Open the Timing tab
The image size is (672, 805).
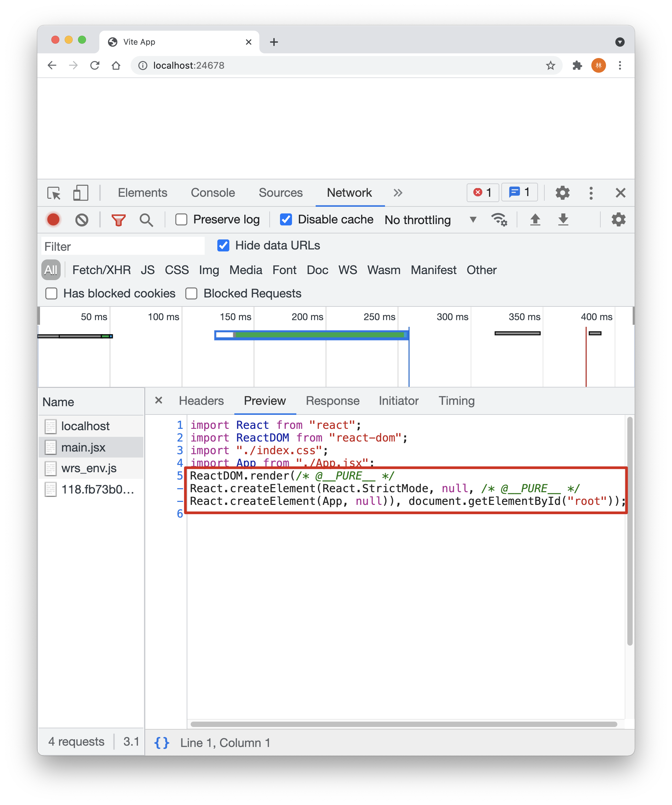click(456, 400)
